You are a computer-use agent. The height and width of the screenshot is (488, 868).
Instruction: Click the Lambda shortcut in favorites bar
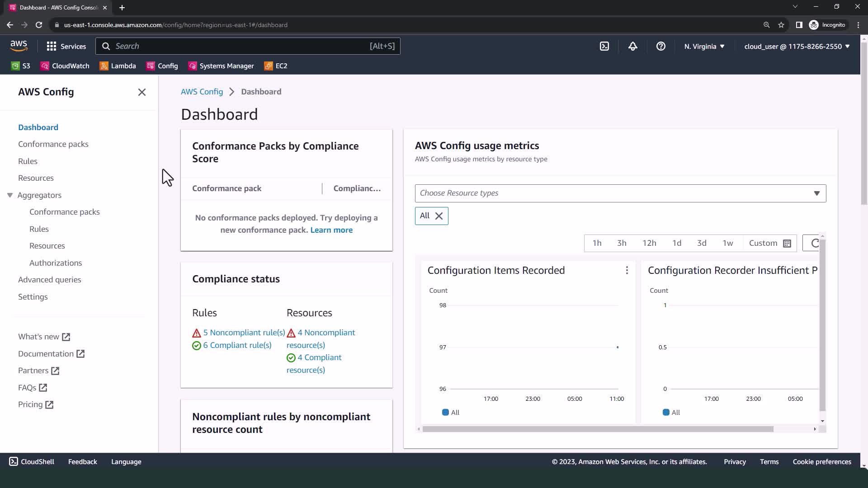[x=118, y=66]
